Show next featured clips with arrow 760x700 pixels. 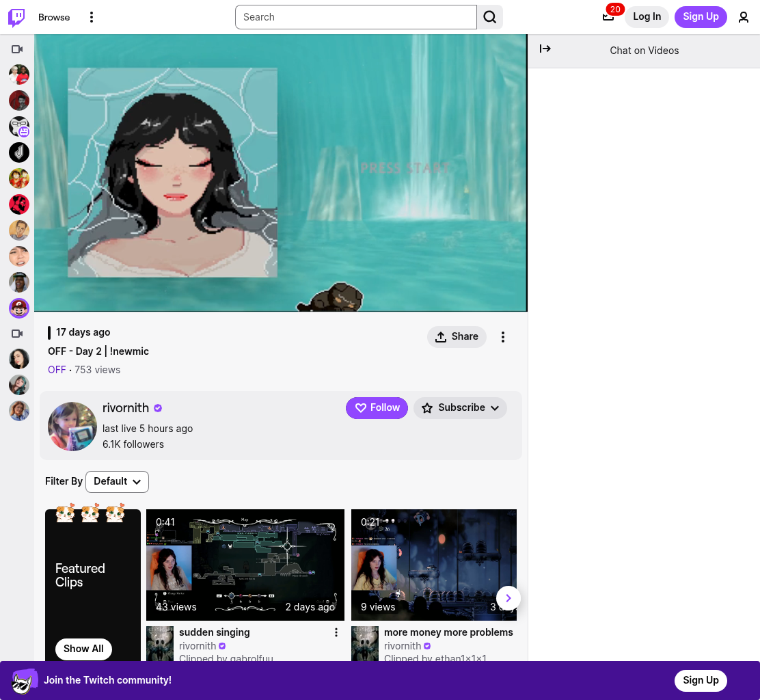tap(508, 598)
